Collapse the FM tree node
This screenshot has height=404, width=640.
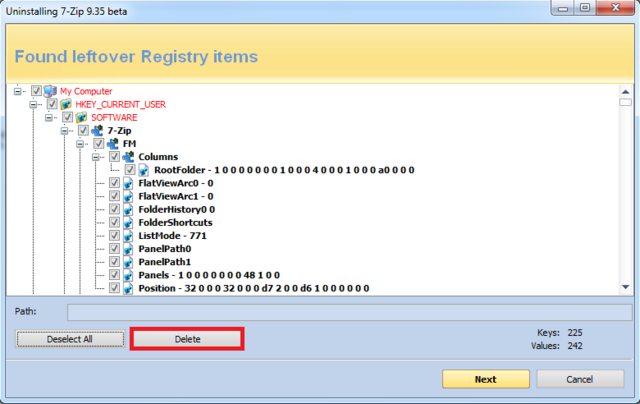pyautogui.click(x=80, y=144)
